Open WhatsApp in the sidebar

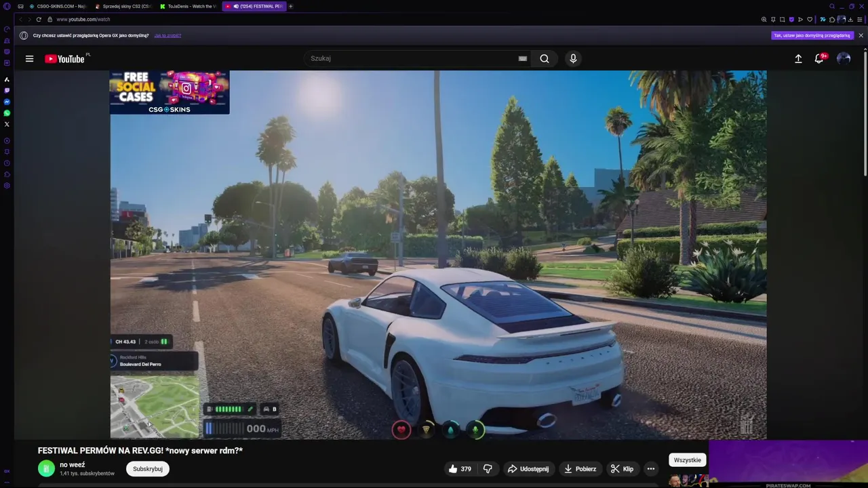pyautogui.click(x=7, y=113)
